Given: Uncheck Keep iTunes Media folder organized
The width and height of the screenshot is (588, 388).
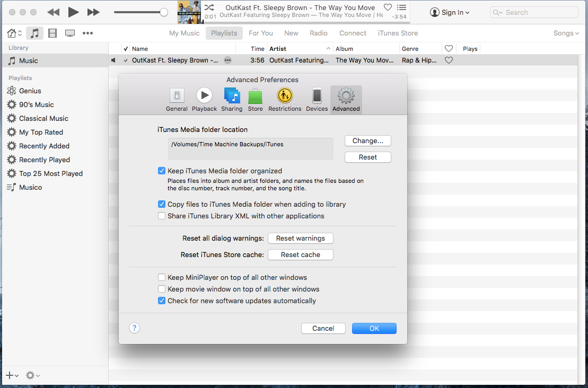Looking at the screenshot, I should pyautogui.click(x=162, y=171).
